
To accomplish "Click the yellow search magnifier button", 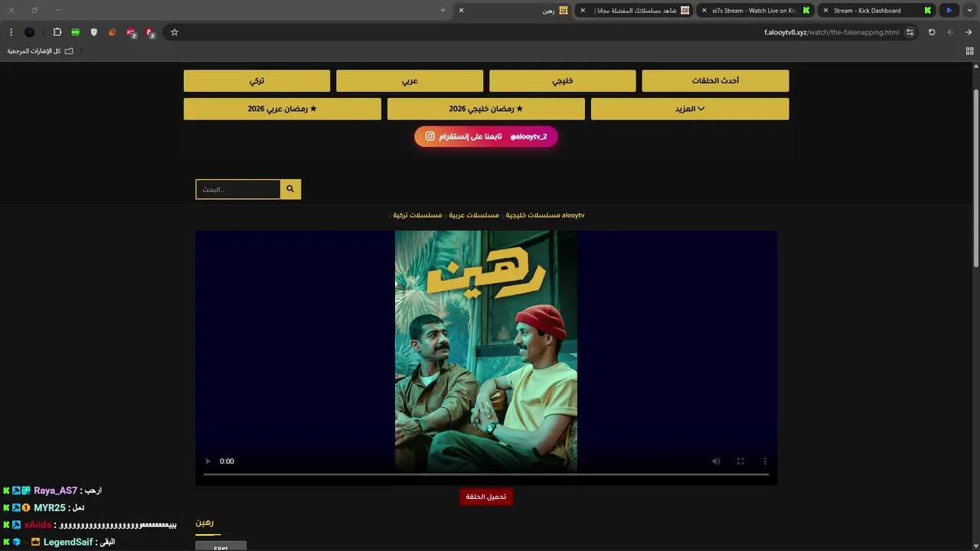I will click(x=290, y=189).
